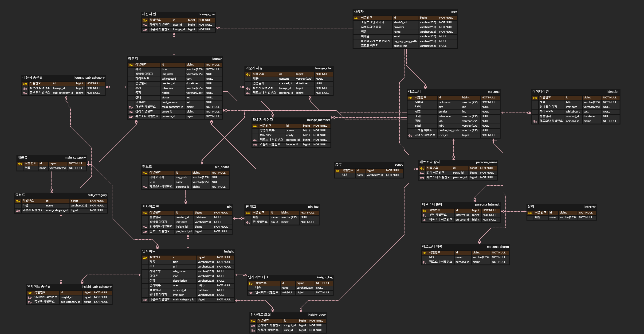Select the description row in insight table
The image size is (644, 334).
click(180, 281)
